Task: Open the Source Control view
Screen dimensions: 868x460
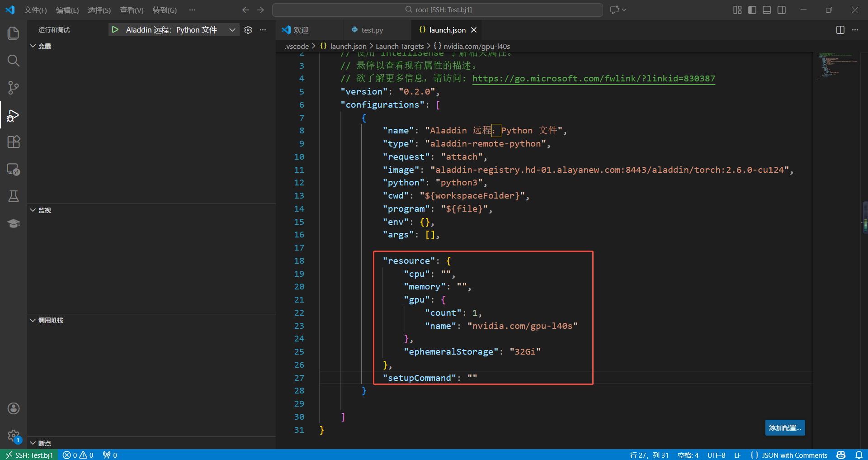Action: [x=14, y=88]
